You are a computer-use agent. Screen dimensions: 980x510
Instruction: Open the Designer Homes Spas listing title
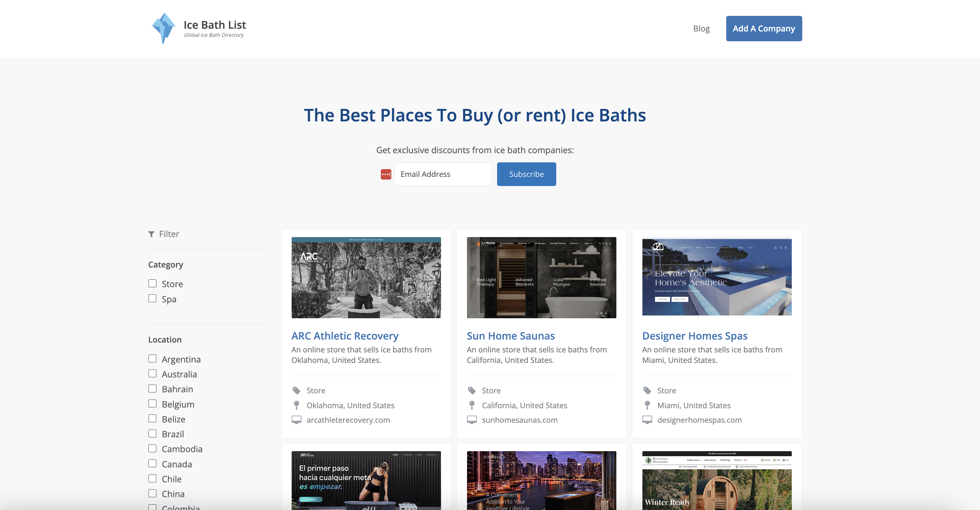[695, 336]
